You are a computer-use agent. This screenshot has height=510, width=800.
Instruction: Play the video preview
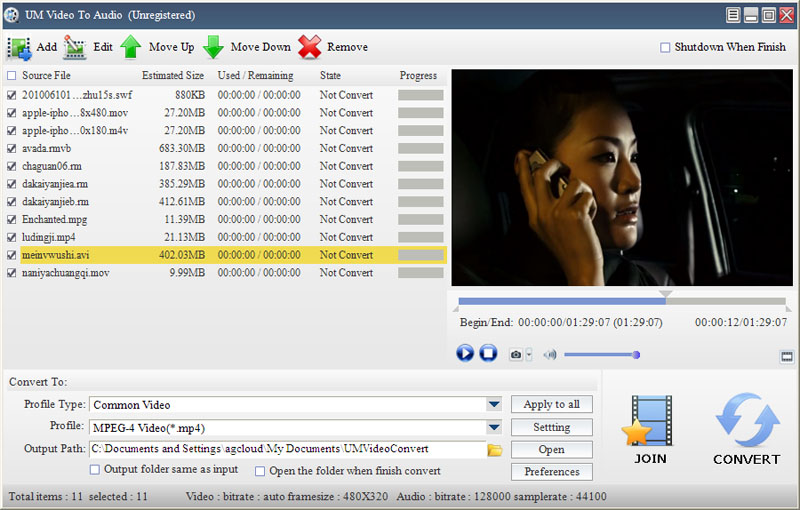click(465, 353)
